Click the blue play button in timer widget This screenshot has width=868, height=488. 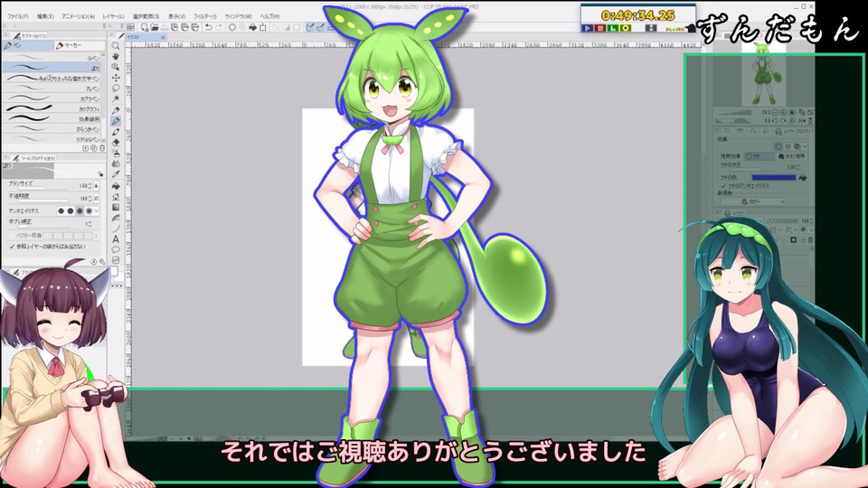coord(588,28)
